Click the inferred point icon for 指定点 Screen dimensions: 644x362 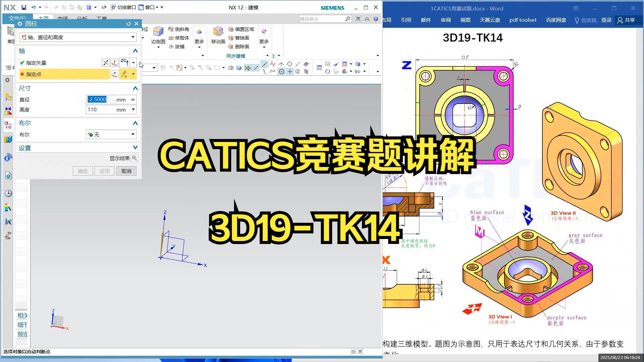124,74
